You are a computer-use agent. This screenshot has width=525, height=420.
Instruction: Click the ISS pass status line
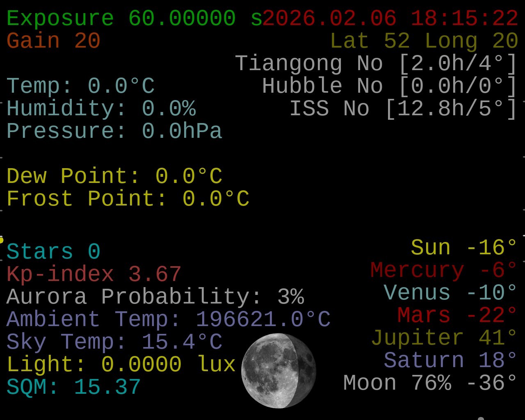coord(403,109)
